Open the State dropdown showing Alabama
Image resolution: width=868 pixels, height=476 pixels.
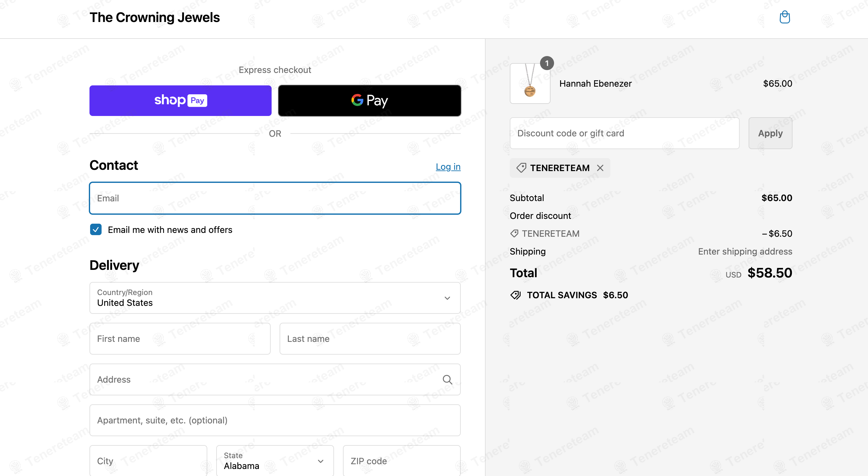tap(275, 461)
